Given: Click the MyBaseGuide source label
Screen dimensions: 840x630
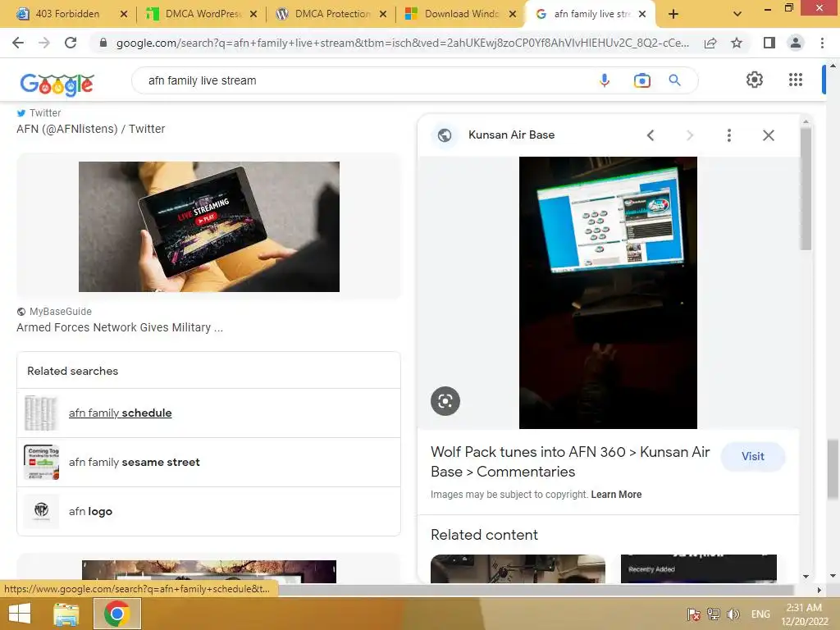Looking at the screenshot, I should coord(60,312).
